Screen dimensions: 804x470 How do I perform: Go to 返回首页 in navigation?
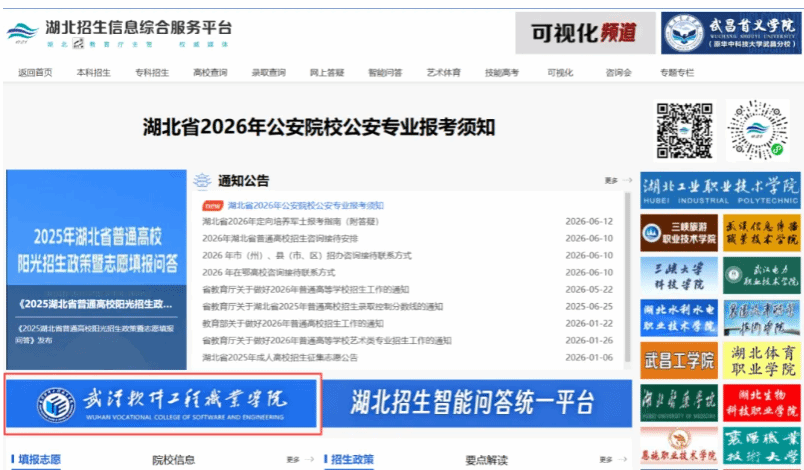coord(35,73)
